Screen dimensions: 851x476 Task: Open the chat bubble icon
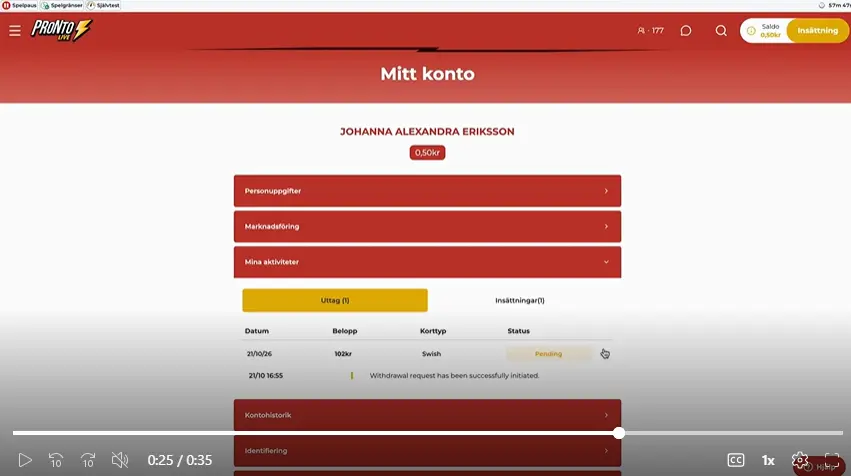click(x=686, y=31)
